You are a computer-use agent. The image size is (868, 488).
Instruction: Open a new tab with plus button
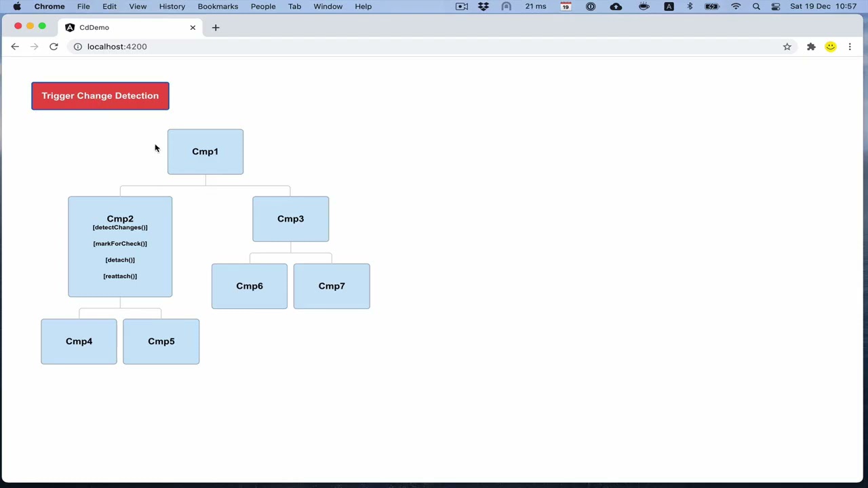pyautogui.click(x=216, y=28)
